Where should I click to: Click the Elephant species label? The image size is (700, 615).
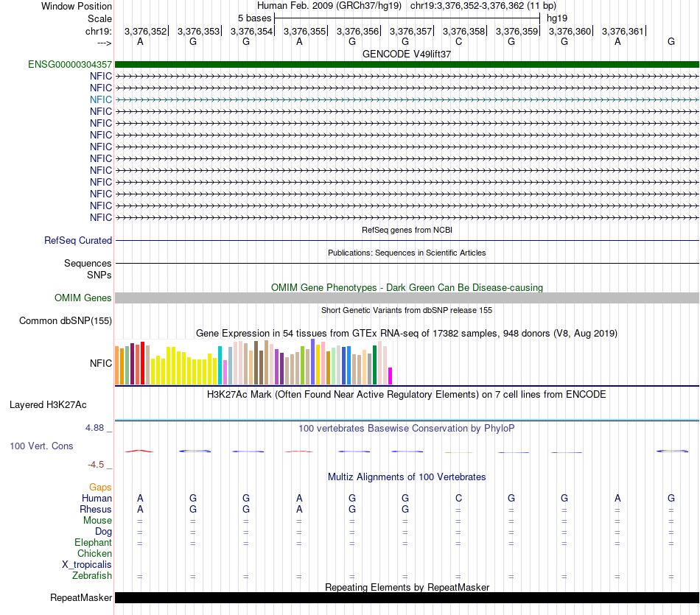pyautogui.click(x=94, y=543)
